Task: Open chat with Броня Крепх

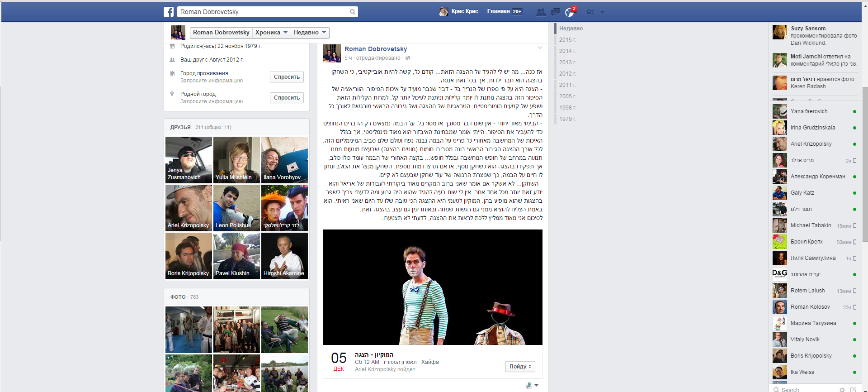Action: point(814,242)
